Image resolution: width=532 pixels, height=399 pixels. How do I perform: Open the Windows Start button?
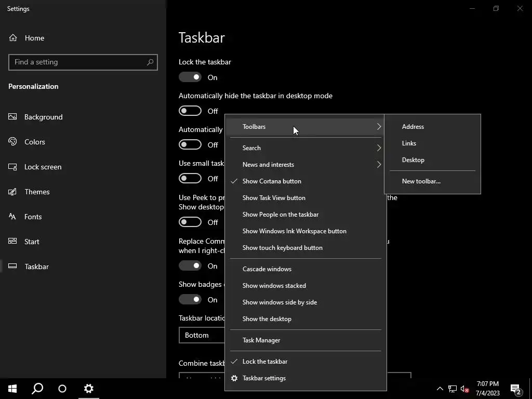(12, 389)
